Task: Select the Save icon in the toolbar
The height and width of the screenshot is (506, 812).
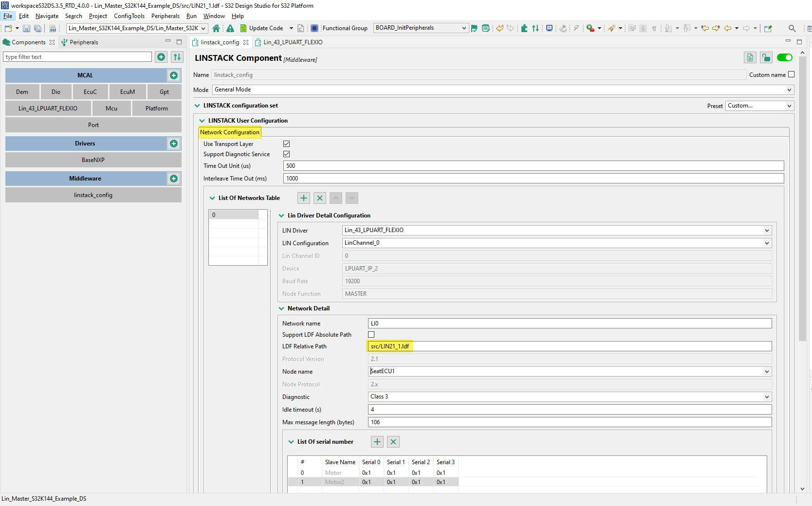Action: tap(26, 28)
